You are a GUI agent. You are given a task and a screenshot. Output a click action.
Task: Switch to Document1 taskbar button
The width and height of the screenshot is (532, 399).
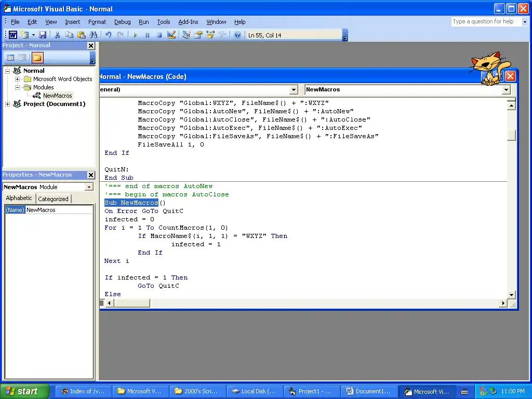(368, 391)
